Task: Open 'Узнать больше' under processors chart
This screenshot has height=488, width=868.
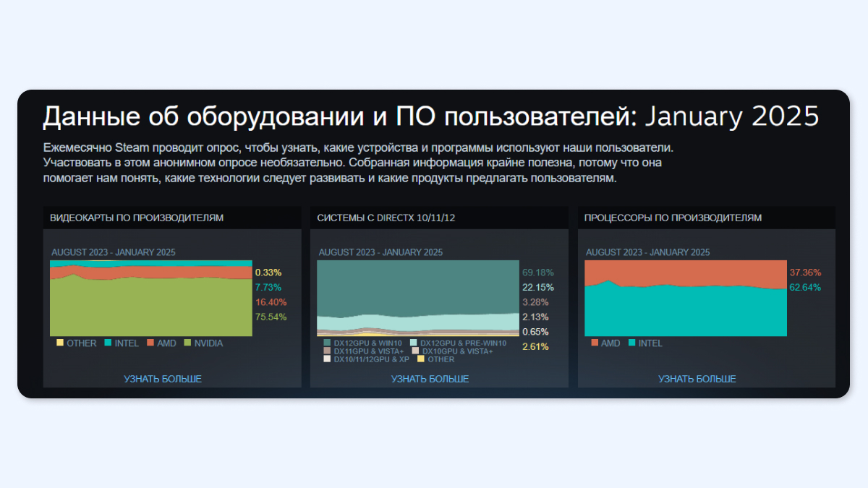Action: (x=697, y=379)
